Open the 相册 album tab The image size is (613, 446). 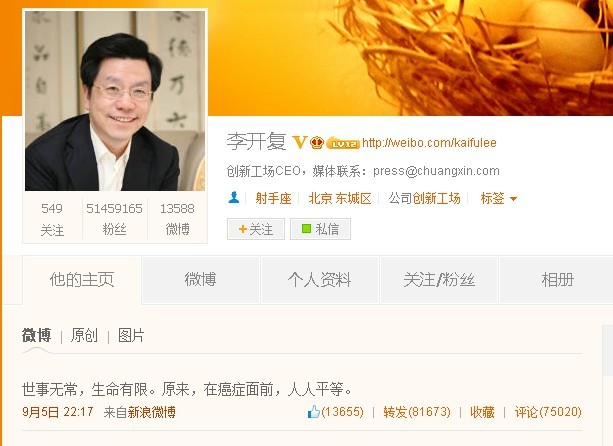557,280
